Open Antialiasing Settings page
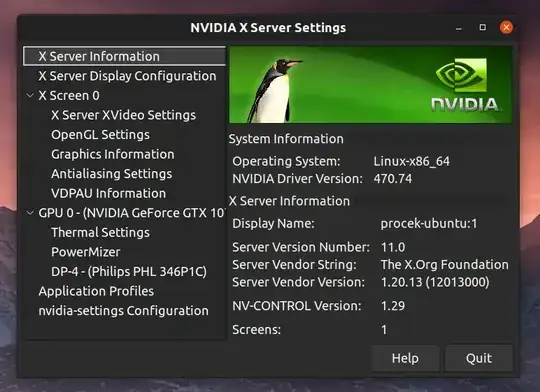540x392 pixels. 112,174
